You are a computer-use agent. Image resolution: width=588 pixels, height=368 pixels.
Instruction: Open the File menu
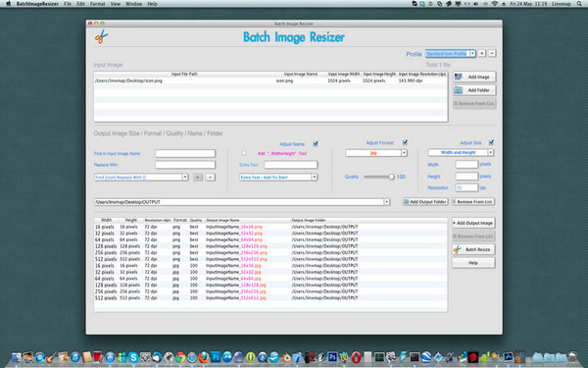(x=68, y=4)
